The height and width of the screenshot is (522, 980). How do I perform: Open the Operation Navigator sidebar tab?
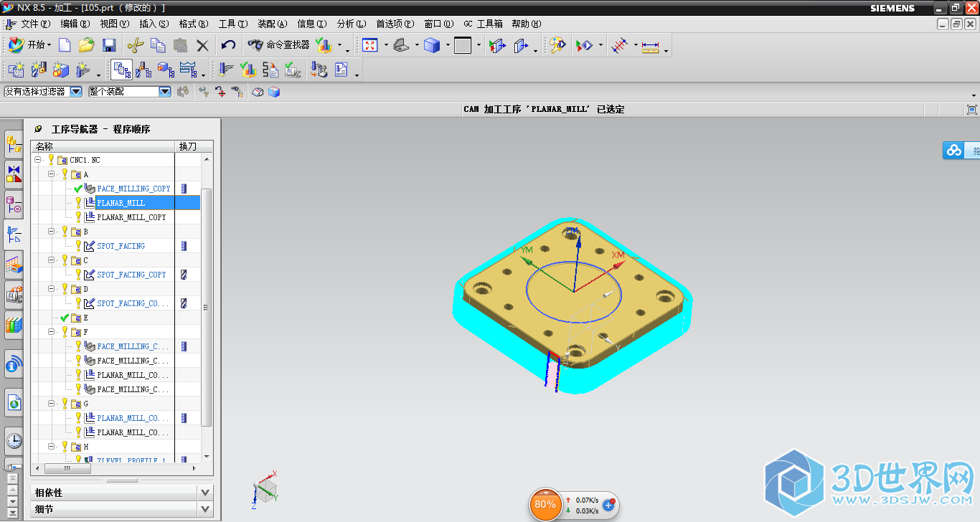(14, 234)
